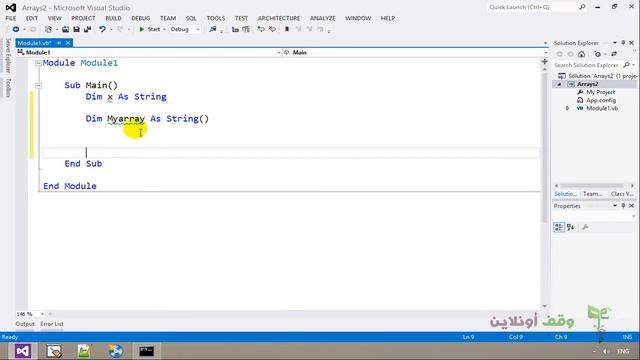Open the Module1 class dropdown
This screenshot has width=640, height=360.
point(149,53)
